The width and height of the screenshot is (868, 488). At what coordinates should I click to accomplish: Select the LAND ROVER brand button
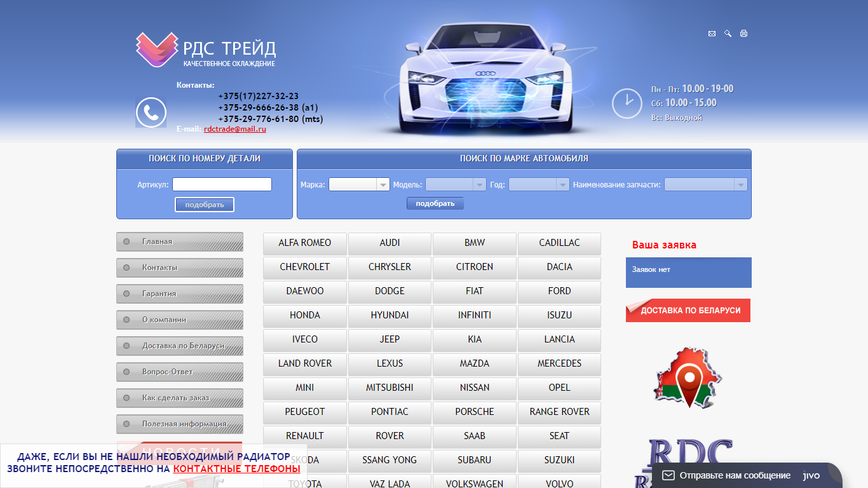(x=305, y=364)
